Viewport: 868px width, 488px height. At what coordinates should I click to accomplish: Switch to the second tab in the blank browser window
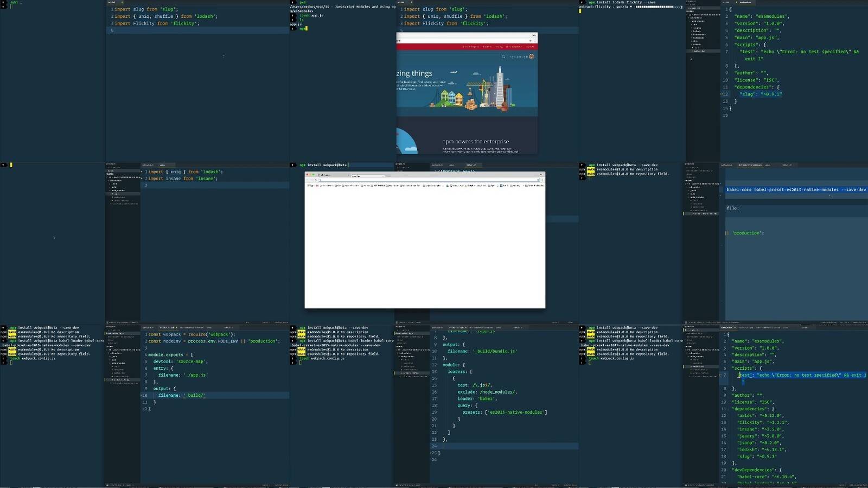click(x=368, y=175)
